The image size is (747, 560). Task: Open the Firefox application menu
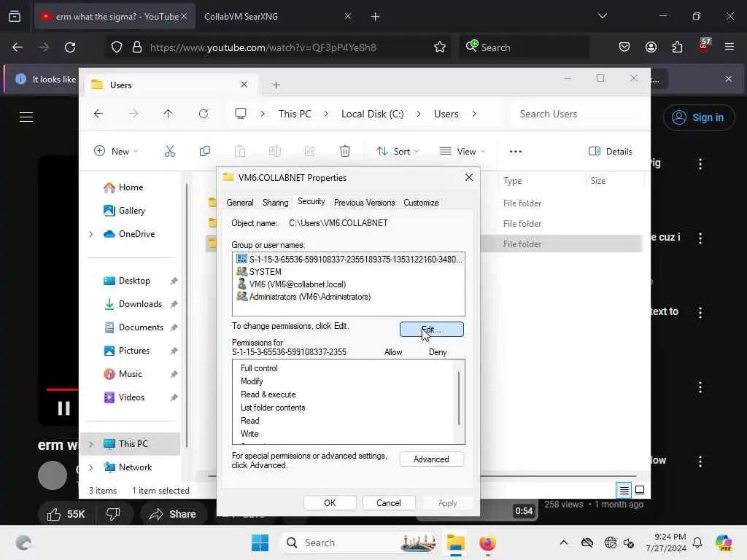click(729, 47)
